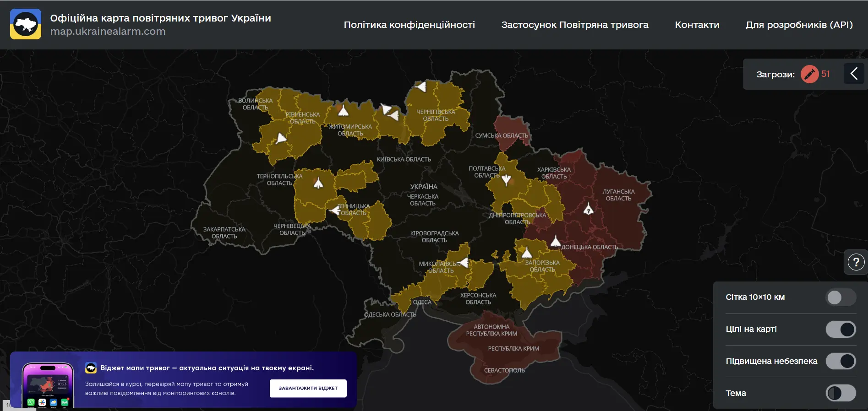
Task: Open Застосунок Повітряна тривога link
Action: pos(575,25)
